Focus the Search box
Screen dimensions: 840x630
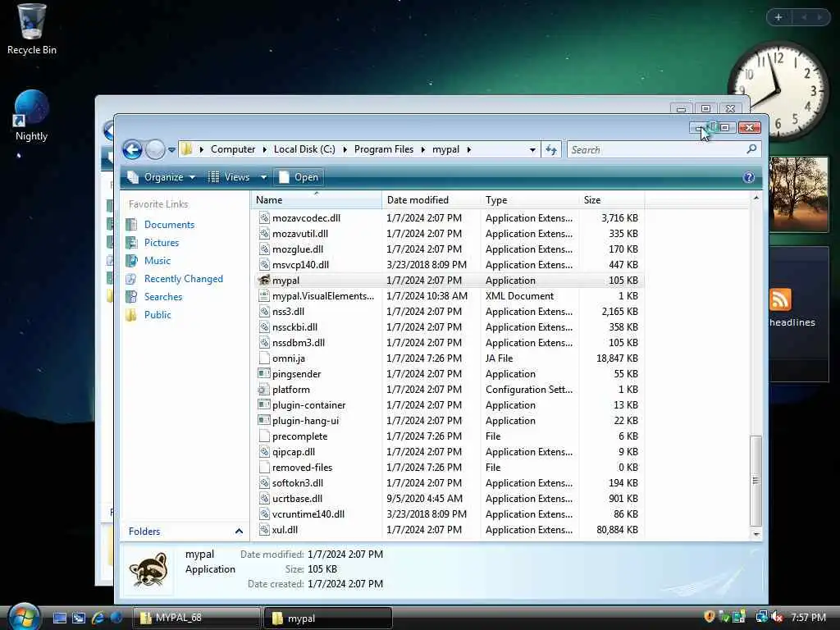point(656,150)
